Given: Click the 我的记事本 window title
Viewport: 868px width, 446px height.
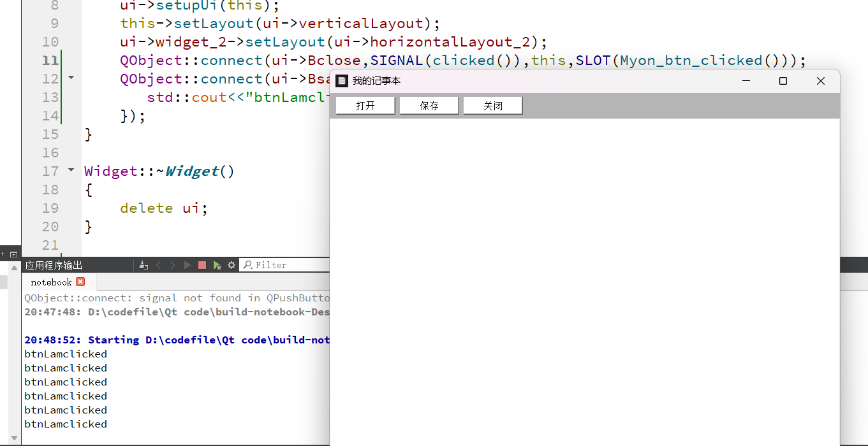Looking at the screenshot, I should 376,81.
